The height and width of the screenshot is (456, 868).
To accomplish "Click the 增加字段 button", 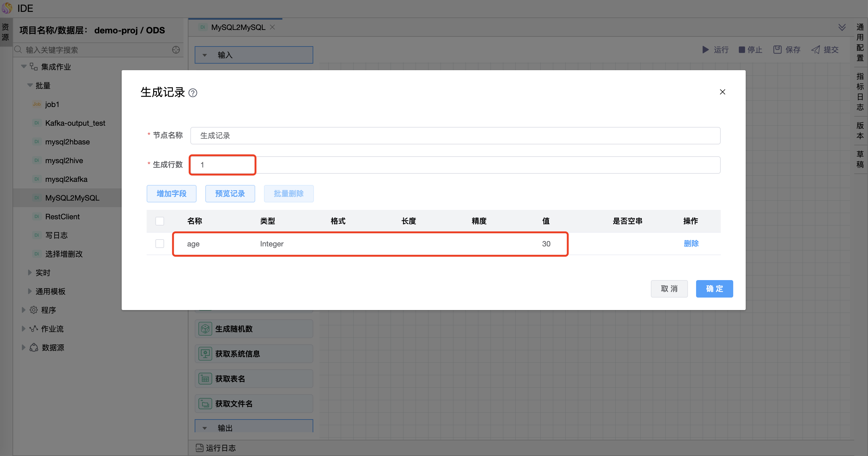I will tap(171, 194).
